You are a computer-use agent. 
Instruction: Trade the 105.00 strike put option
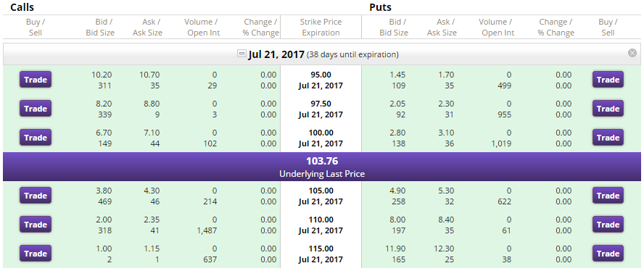tap(608, 196)
